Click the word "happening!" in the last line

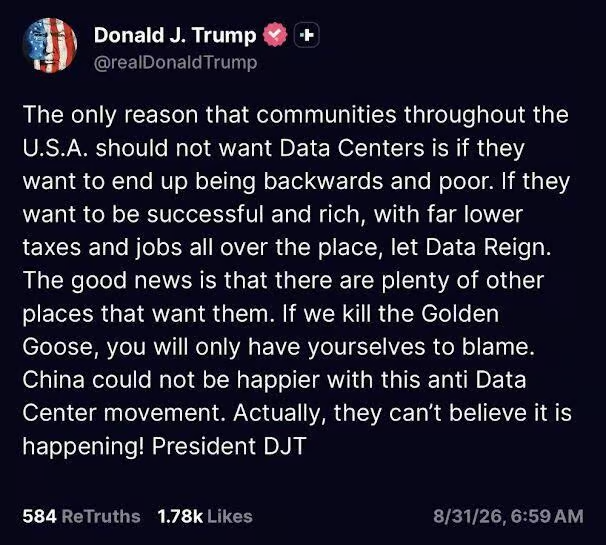tap(83, 446)
